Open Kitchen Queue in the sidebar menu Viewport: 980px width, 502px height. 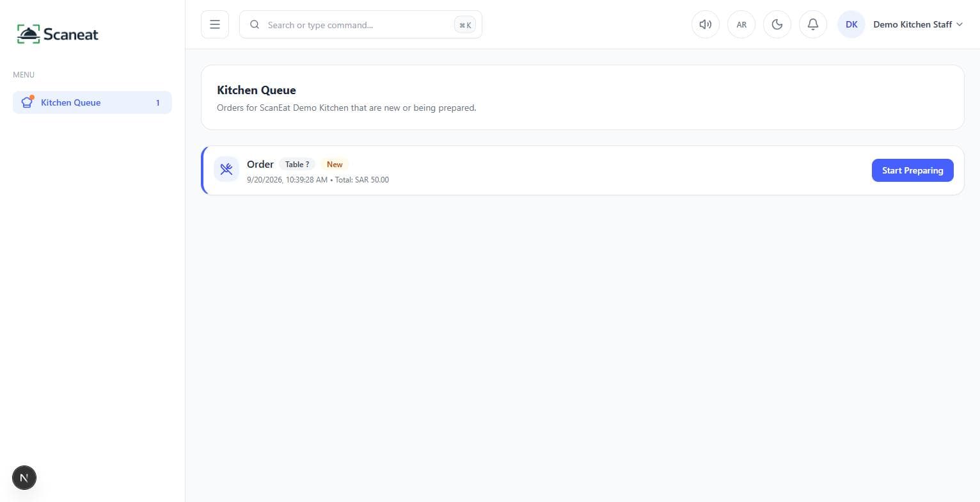pyautogui.click(x=92, y=102)
